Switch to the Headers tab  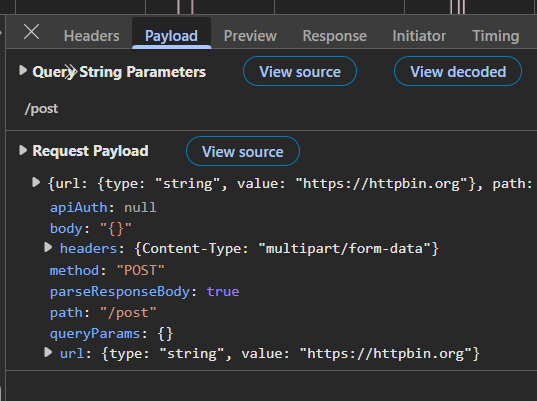tap(91, 36)
